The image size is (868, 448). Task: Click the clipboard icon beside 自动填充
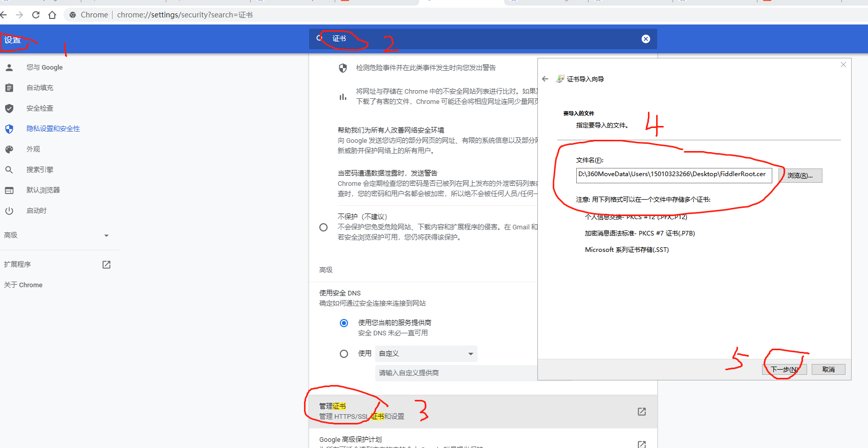point(9,88)
